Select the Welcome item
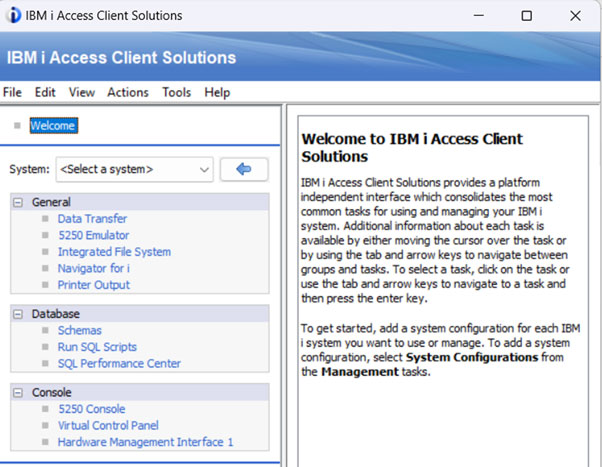 [x=53, y=125]
